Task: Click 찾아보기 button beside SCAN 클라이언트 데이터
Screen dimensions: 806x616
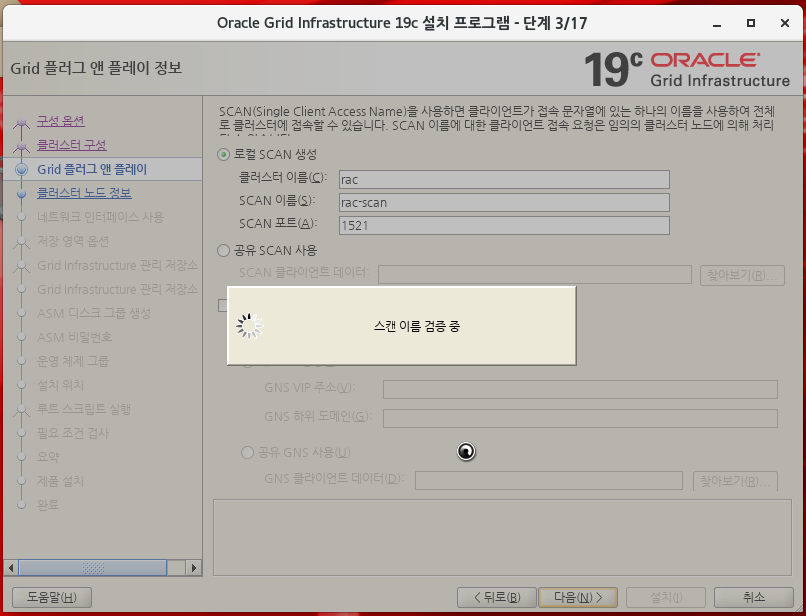Action: click(x=742, y=275)
